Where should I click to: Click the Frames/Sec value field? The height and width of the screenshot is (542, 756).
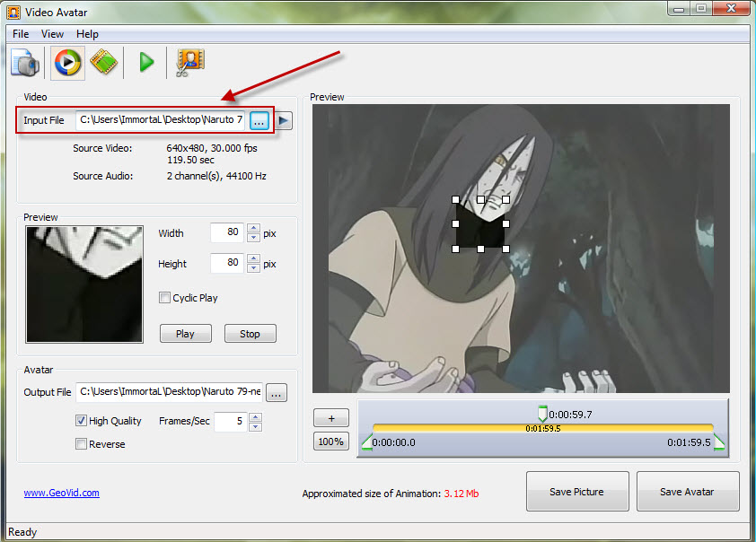[231, 422]
